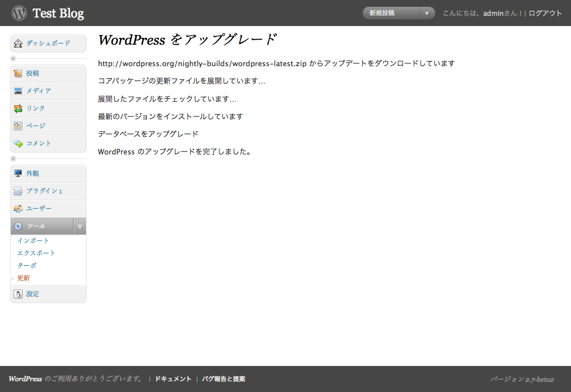
Task: Click the データベースをアップグレード text
Action: (148, 134)
